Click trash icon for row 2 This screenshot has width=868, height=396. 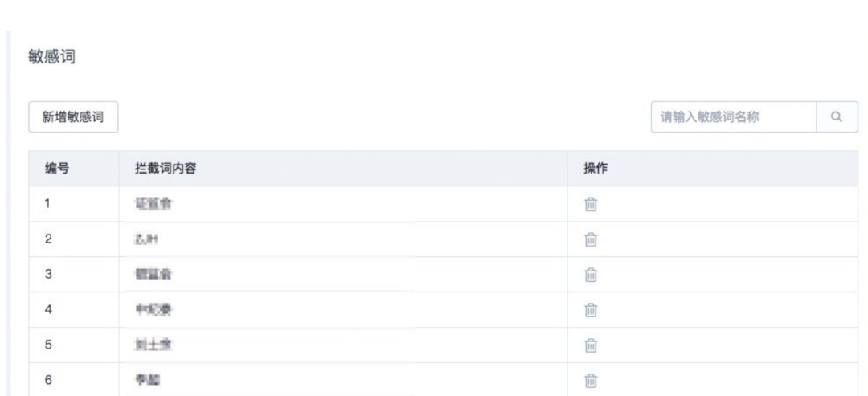pyautogui.click(x=591, y=239)
